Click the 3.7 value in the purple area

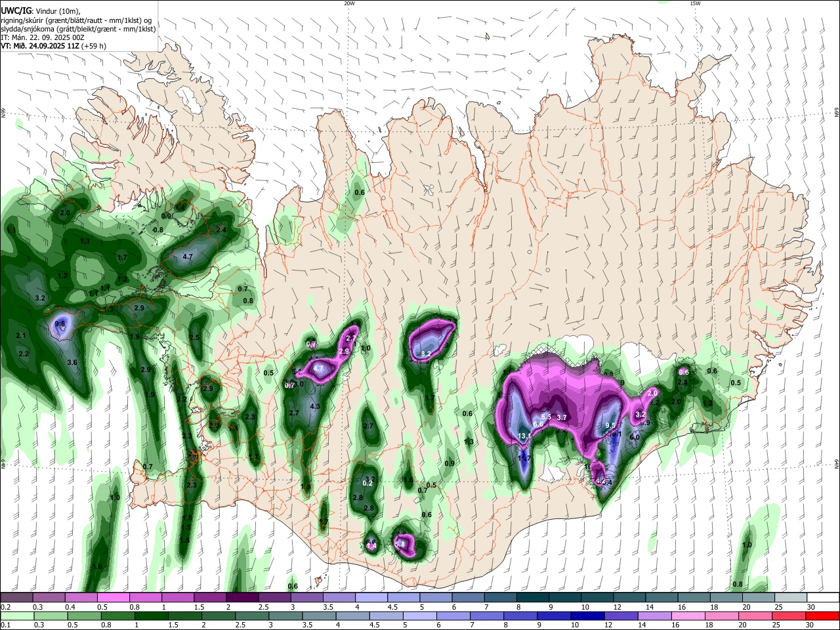[x=562, y=417]
